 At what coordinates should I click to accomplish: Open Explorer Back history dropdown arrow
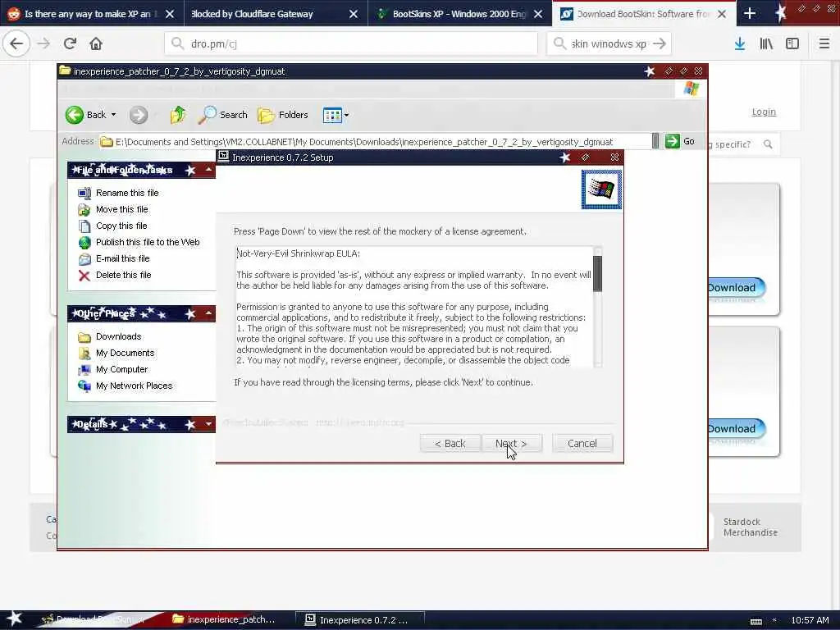coord(113,115)
